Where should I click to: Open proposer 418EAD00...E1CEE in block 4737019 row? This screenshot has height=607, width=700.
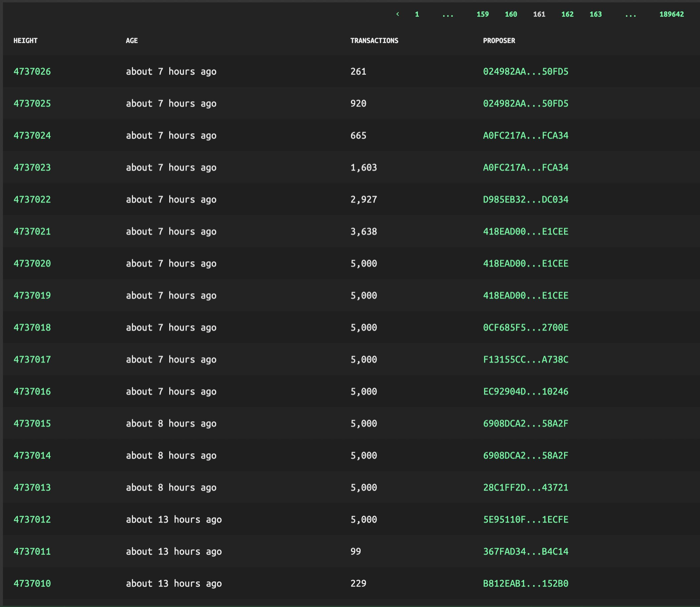[x=526, y=296]
